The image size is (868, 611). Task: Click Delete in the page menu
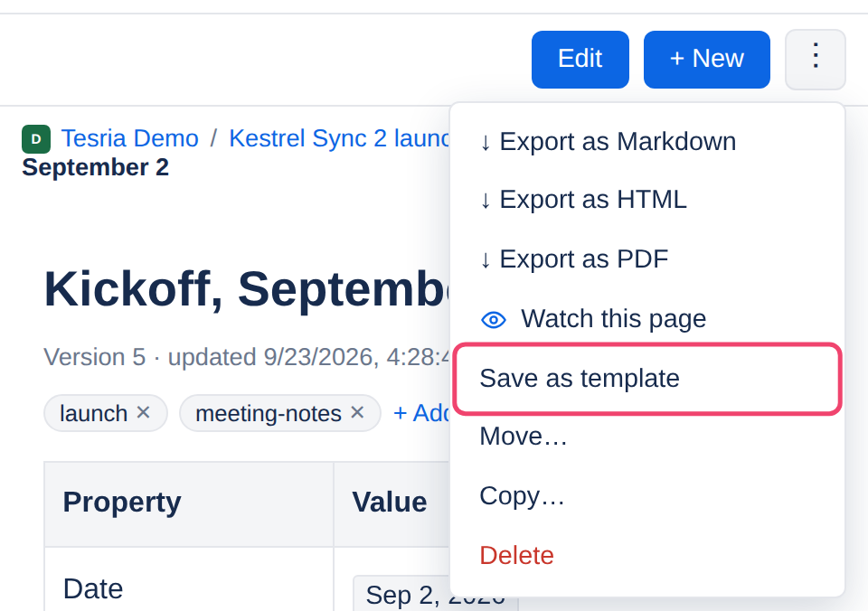[647, 555]
